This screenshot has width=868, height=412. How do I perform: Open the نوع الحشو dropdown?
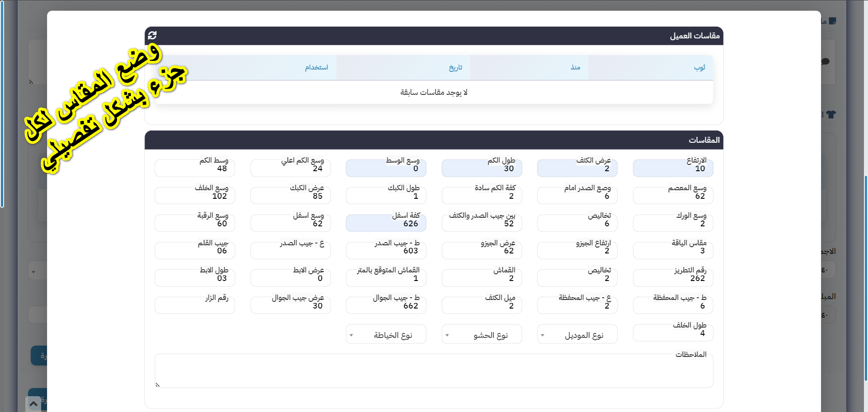(482, 335)
